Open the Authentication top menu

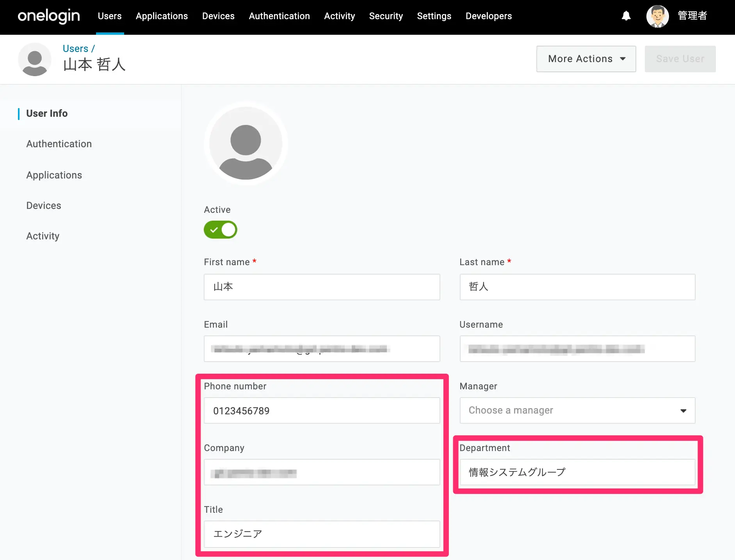coord(279,16)
